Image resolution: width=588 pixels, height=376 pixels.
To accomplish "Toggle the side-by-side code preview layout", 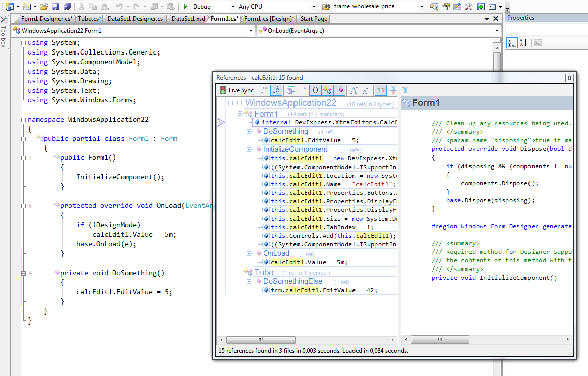I will point(380,90).
